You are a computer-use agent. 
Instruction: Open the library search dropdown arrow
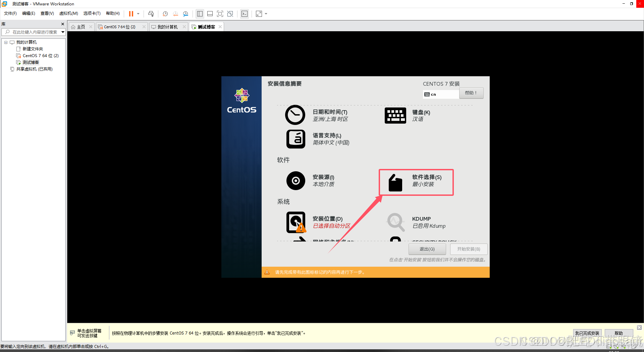[63, 32]
